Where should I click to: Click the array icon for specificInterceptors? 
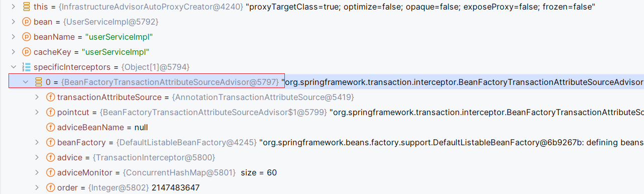point(26,67)
